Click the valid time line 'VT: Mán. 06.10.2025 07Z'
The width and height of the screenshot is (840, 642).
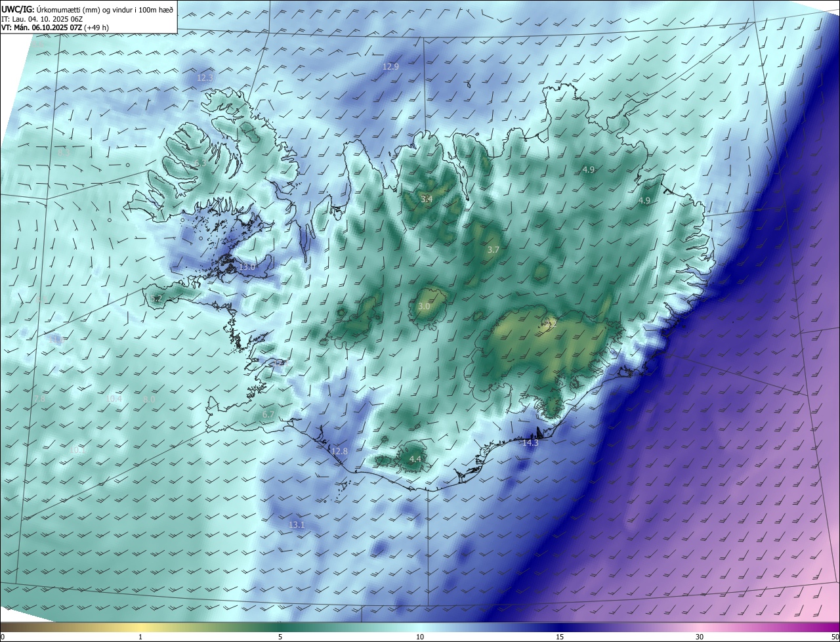(x=41, y=28)
